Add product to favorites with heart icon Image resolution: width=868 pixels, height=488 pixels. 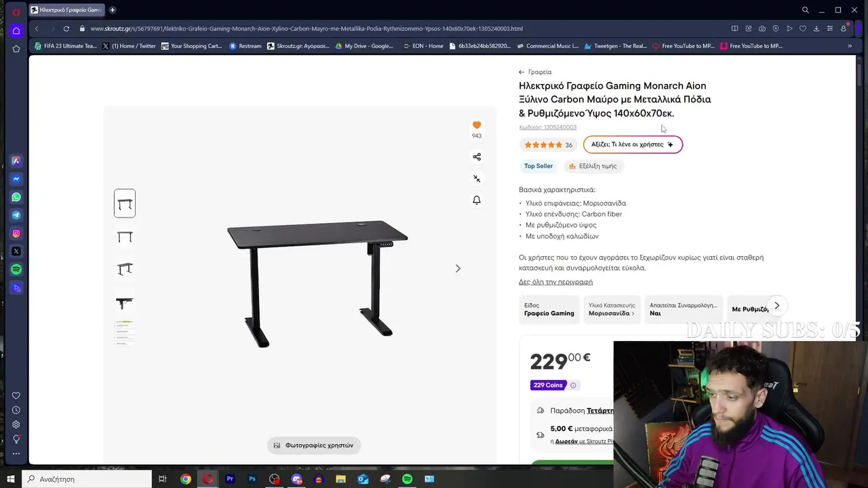pyautogui.click(x=477, y=125)
